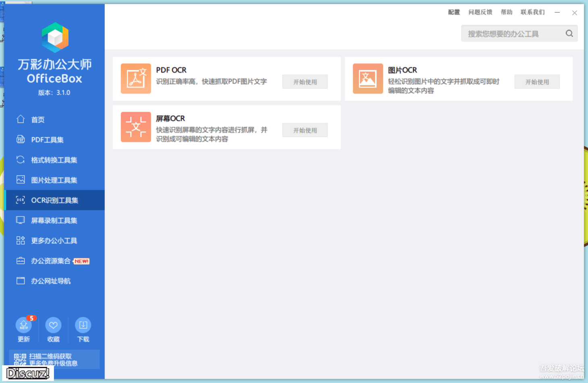This screenshot has width=588, height=383.
Task: Open downloads via the 下载 icon
Action: coord(83,325)
